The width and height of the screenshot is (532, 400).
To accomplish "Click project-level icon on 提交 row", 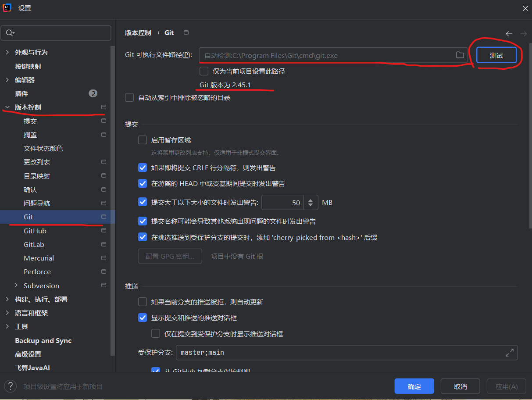I will tap(104, 121).
